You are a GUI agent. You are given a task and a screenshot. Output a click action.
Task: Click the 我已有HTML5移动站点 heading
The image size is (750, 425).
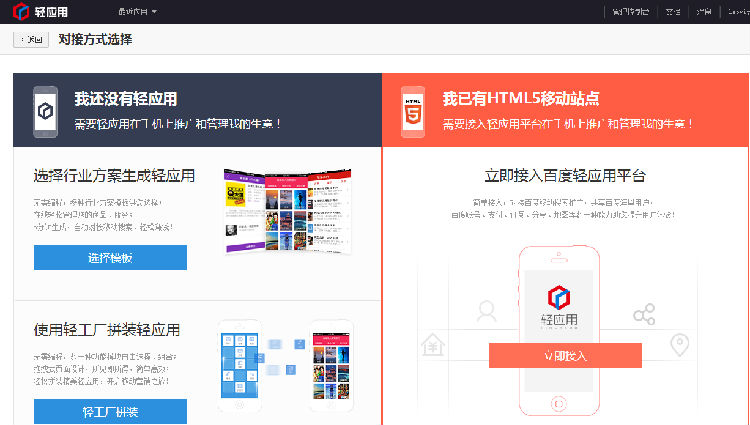(x=521, y=99)
